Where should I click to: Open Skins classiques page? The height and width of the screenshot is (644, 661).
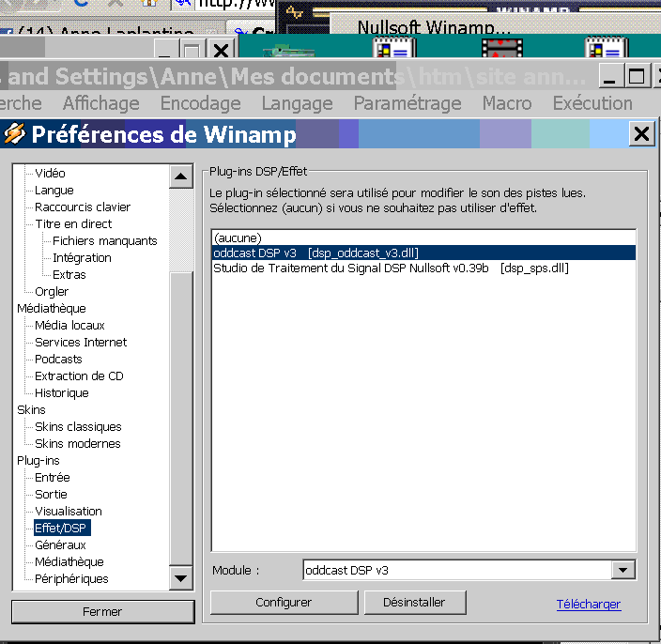click(78, 426)
